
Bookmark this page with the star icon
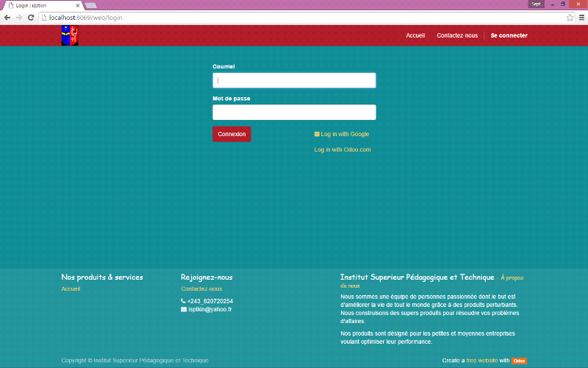570,18
